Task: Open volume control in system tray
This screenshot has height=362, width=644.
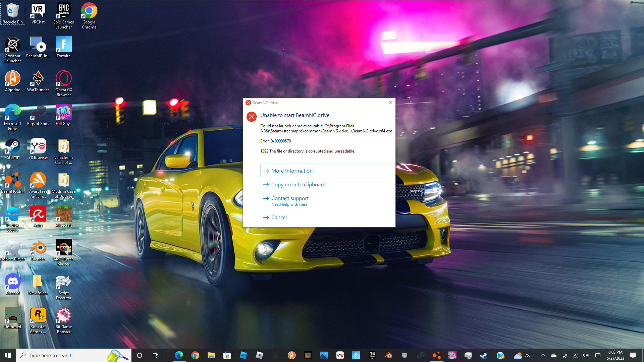Action: tap(586, 355)
